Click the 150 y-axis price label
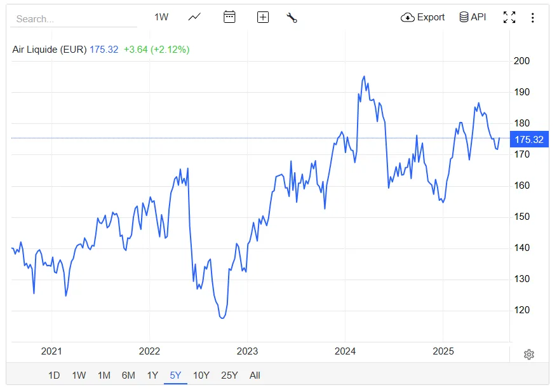The width and height of the screenshot is (557, 392). (x=521, y=217)
